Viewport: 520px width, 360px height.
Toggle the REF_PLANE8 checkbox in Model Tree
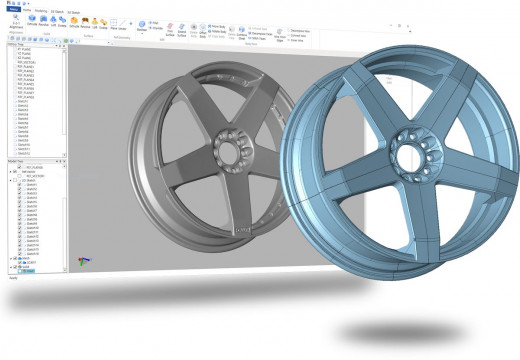(19, 167)
